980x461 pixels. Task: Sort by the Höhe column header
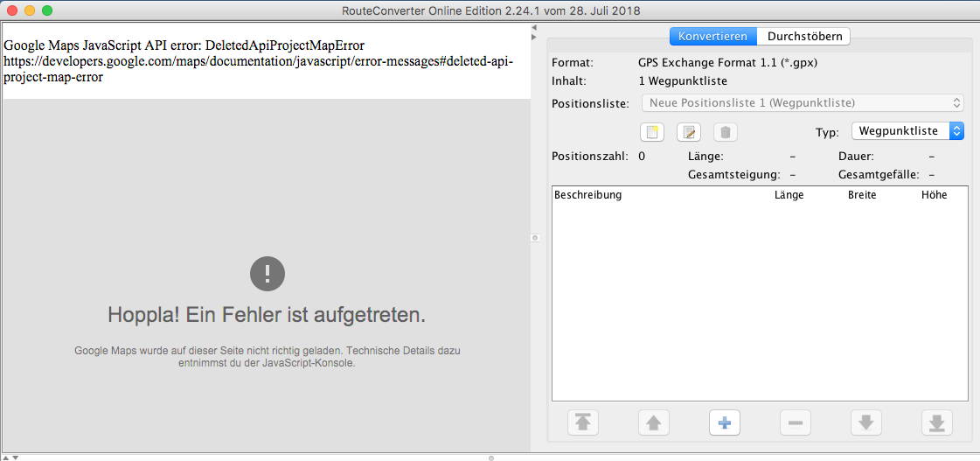(934, 195)
